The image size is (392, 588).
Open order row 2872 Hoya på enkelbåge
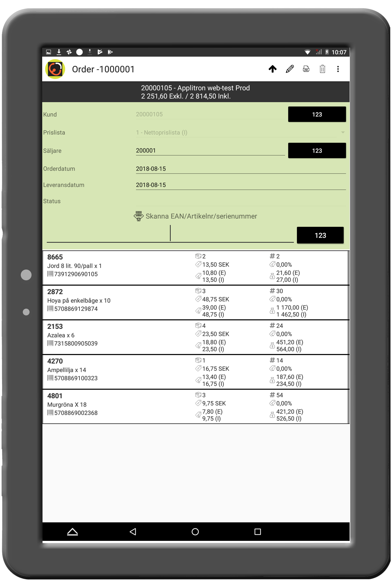click(196, 302)
